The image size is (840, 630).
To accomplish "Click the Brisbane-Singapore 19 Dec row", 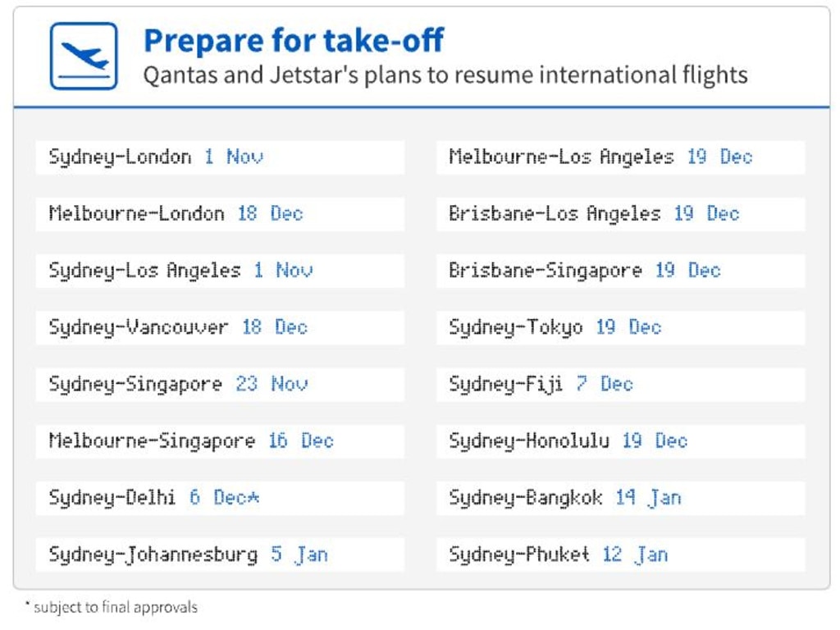I will pos(620,271).
